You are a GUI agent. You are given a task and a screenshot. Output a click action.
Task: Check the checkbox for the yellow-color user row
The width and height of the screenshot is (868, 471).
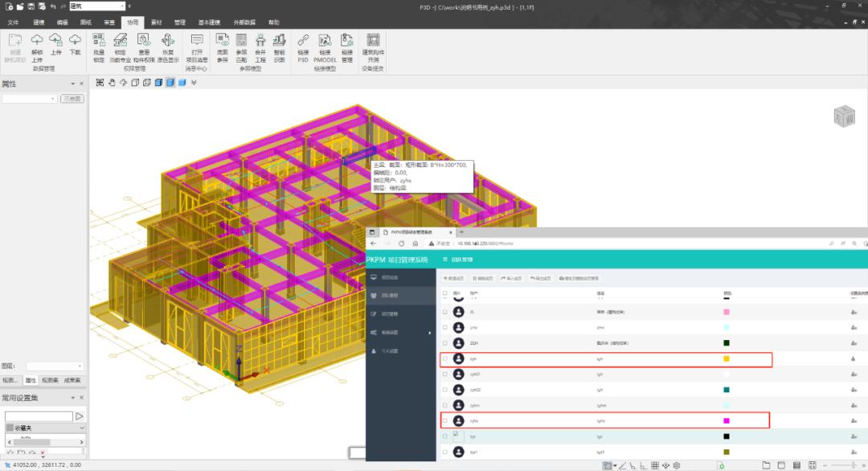(446, 359)
